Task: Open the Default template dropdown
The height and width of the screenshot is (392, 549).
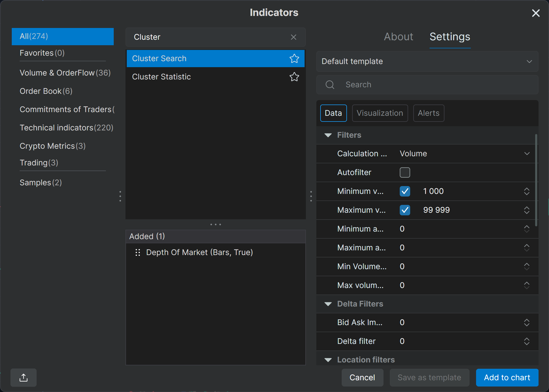Action: tap(427, 61)
